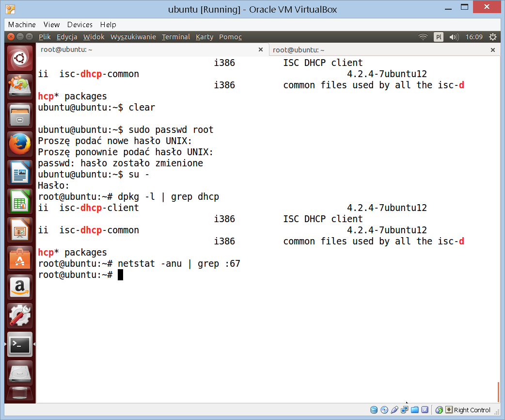Click the 'ubuntu@ubuntu:~$ su -' line
This screenshot has height=420, width=505.
pos(94,175)
